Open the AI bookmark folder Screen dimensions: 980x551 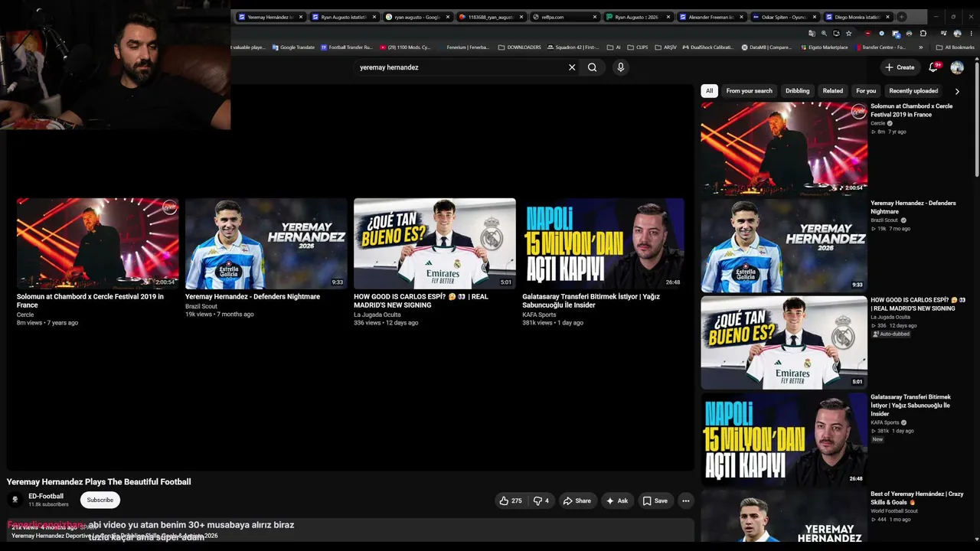pyautogui.click(x=614, y=47)
